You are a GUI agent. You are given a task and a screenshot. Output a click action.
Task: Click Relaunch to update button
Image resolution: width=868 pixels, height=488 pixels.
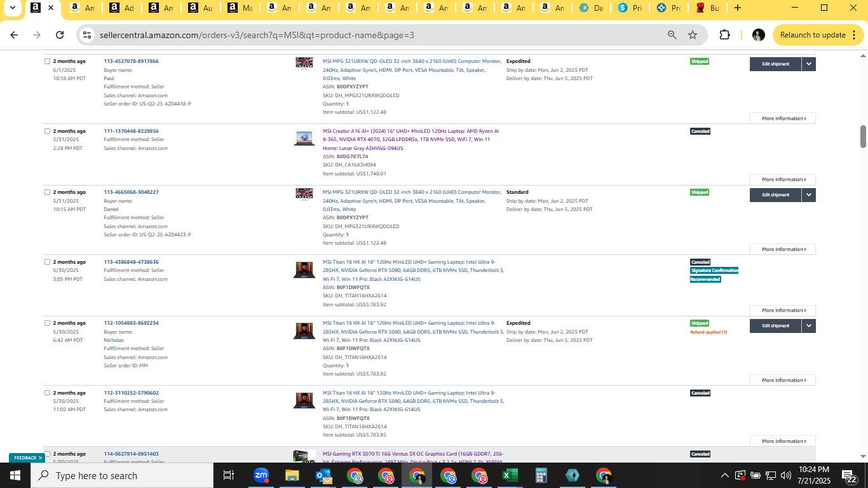817,35
